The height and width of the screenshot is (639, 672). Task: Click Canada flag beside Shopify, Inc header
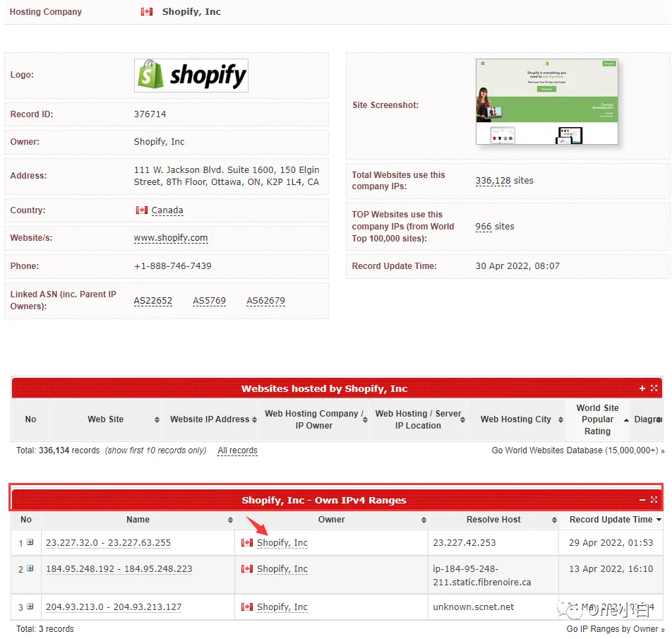pos(147,11)
